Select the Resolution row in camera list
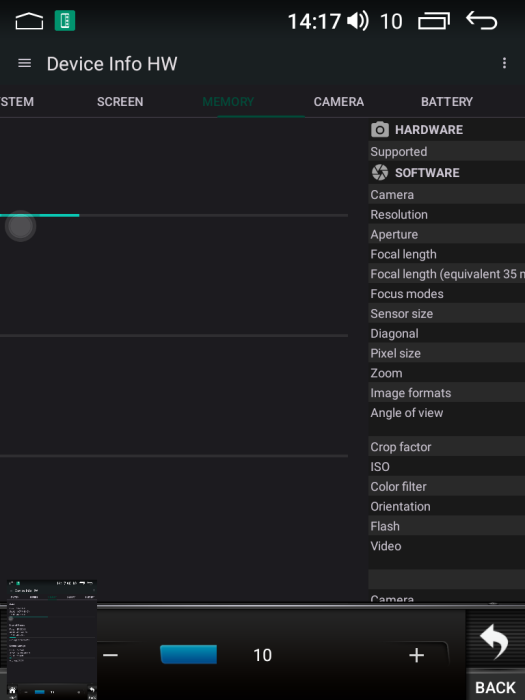 pos(447,215)
